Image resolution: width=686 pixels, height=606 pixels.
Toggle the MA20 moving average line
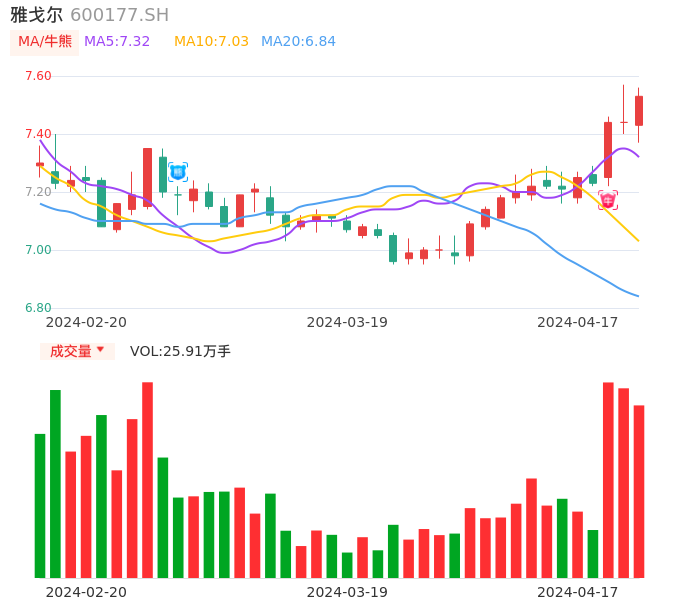[298, 41]
